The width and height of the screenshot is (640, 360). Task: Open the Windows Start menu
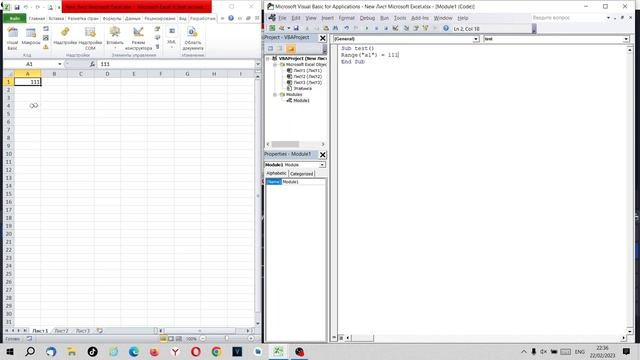[x=10, y=351]
